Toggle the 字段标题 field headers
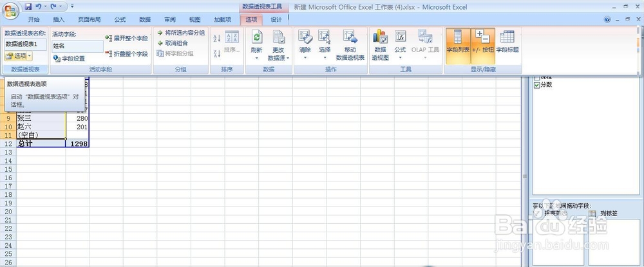The image size is (644, 267). coord(507,42)
